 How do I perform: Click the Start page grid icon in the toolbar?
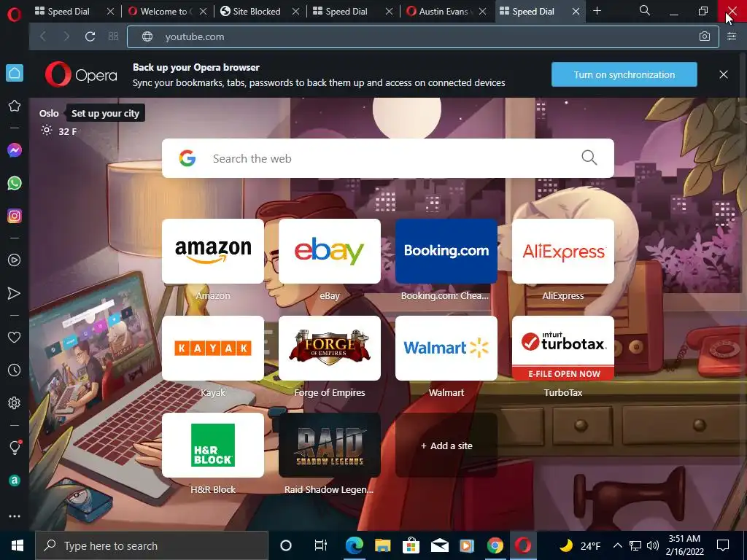coord(113,36)
